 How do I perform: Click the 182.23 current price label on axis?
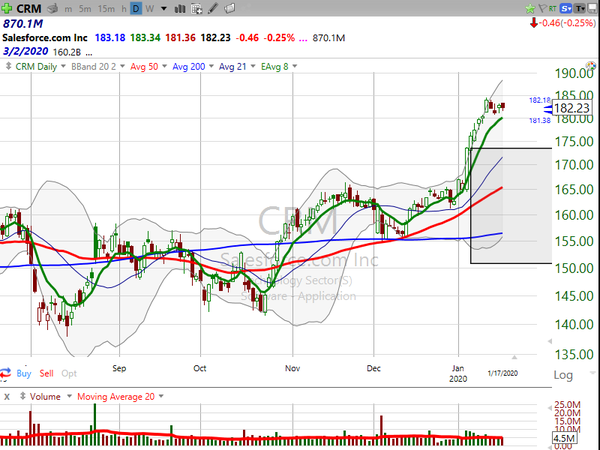click(572, 108)
